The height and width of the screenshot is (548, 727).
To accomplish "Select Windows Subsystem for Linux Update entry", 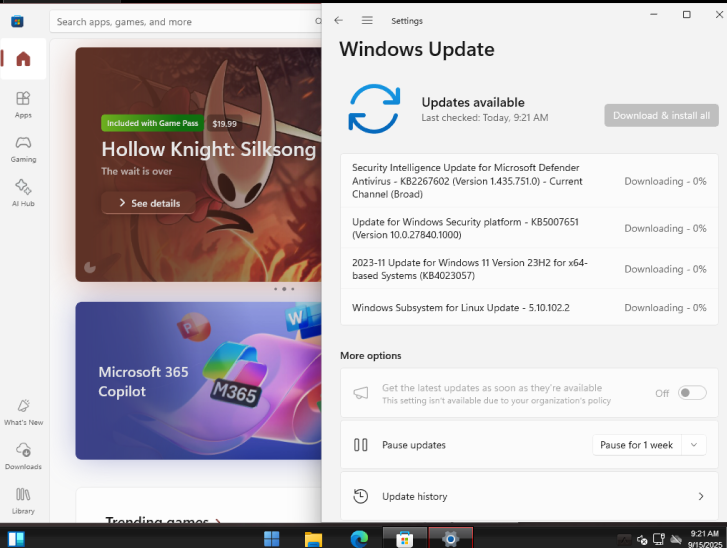I will point(529,308).
